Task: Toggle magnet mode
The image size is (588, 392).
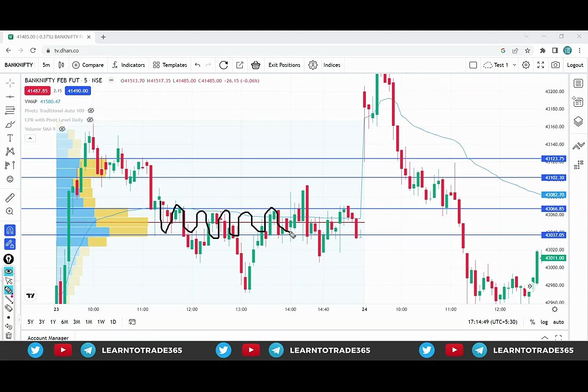Action: [x=10, y=230]
